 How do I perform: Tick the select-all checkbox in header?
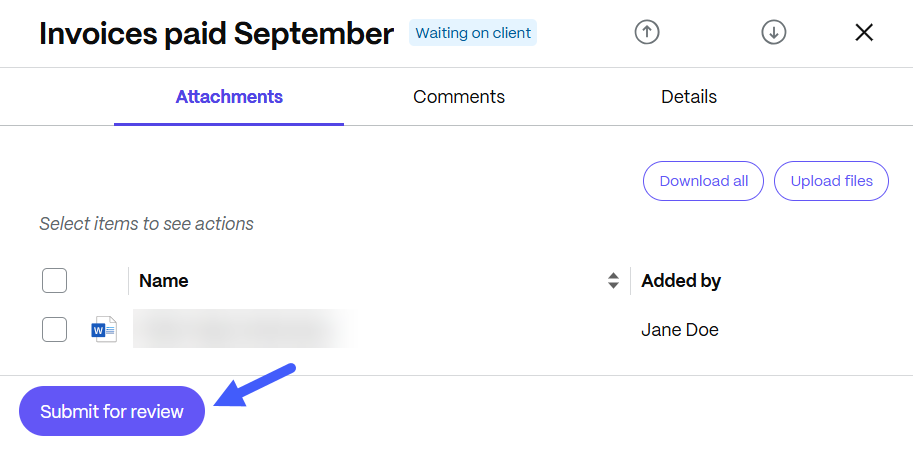coord(55,281)
